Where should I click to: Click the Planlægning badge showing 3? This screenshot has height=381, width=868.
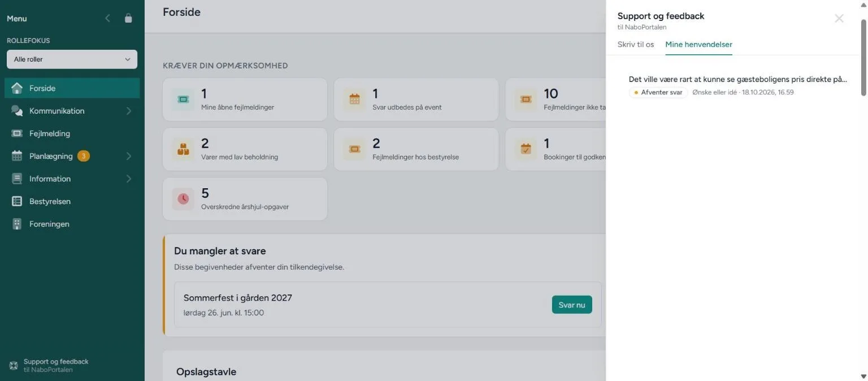[84, 156]
